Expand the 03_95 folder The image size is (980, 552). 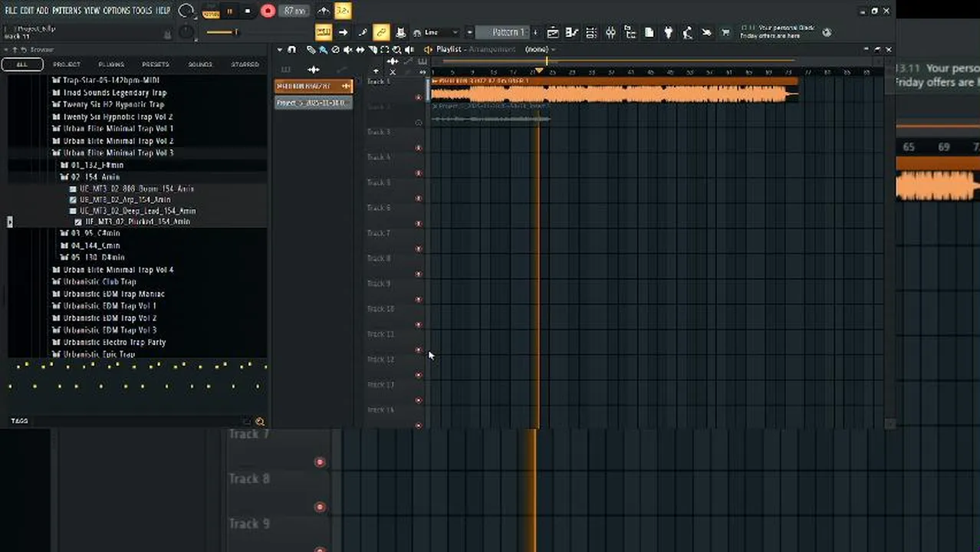(90, 233)
